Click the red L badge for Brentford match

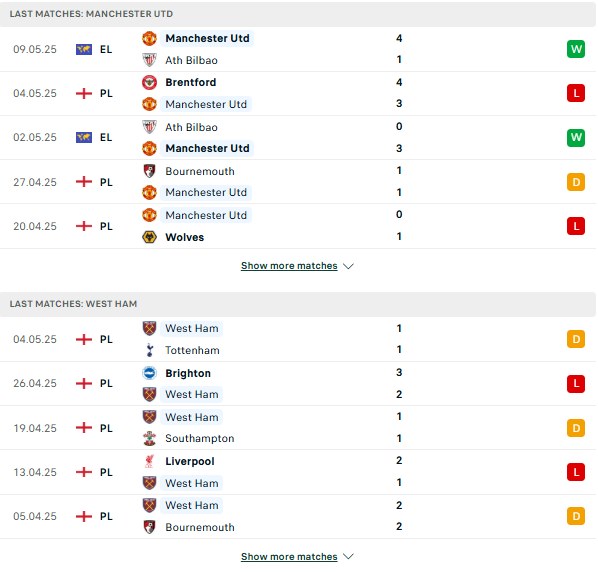point(576,93)
